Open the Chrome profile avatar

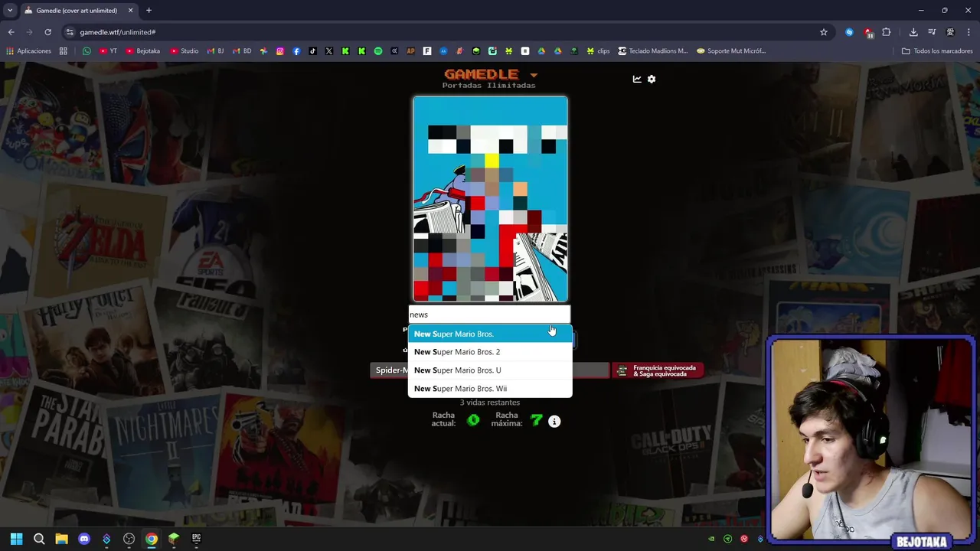point(950,32)
